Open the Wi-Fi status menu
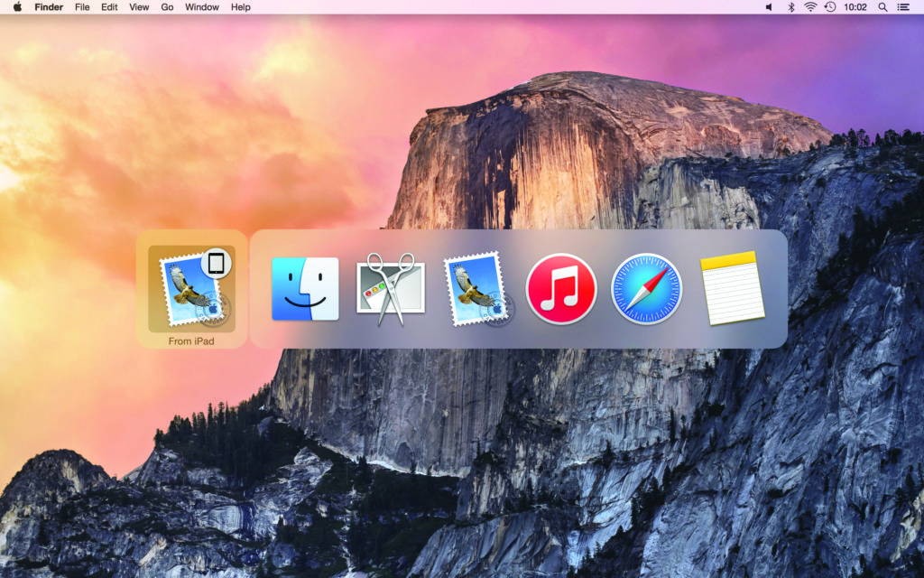Screen dimensions: 924x578 pos(810,7)
